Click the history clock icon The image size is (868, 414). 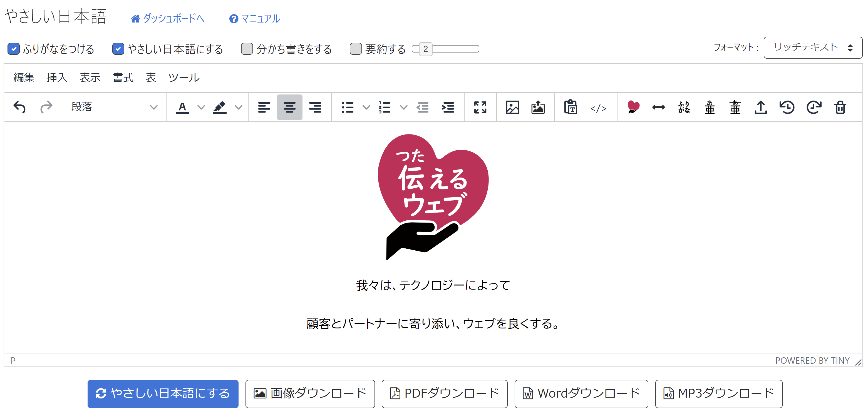click(787, 108)
